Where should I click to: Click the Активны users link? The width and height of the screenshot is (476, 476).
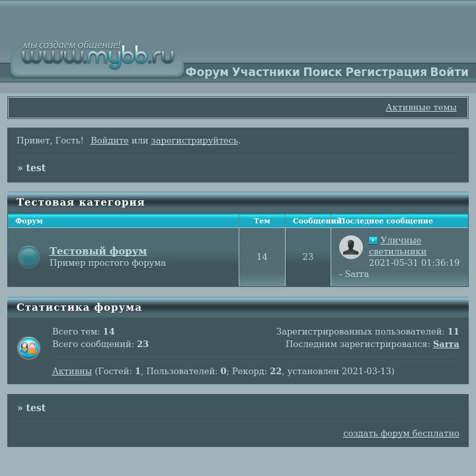point(72,371)
